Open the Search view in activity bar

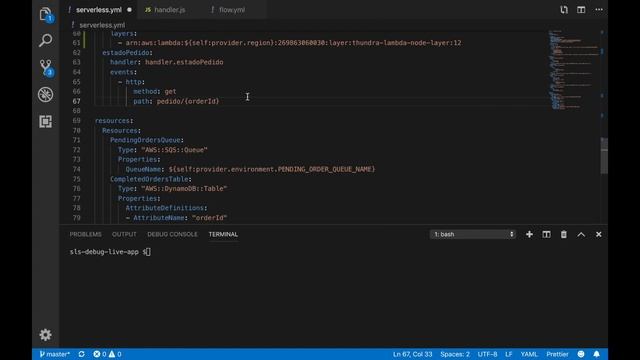coord(45,40)
